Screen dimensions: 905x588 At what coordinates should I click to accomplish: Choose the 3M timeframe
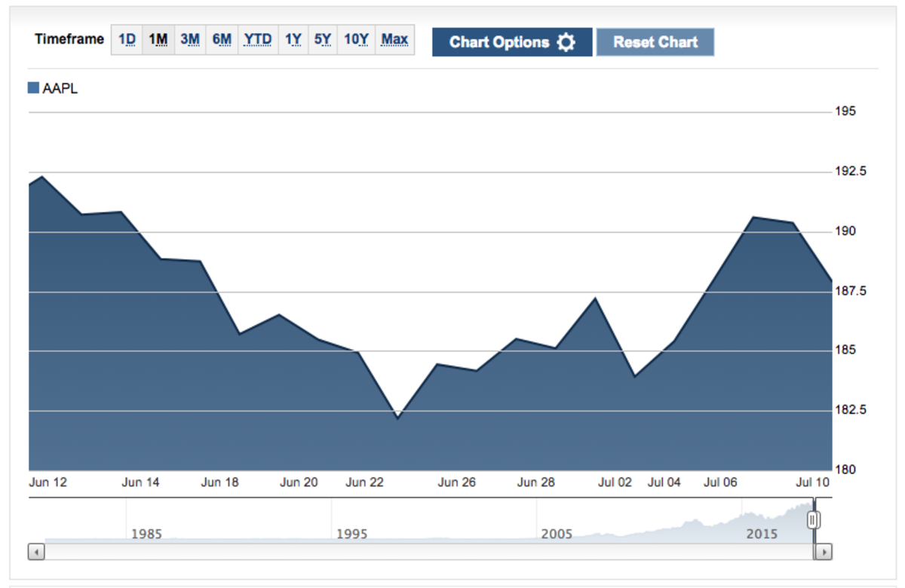click(x=190, y=40)
